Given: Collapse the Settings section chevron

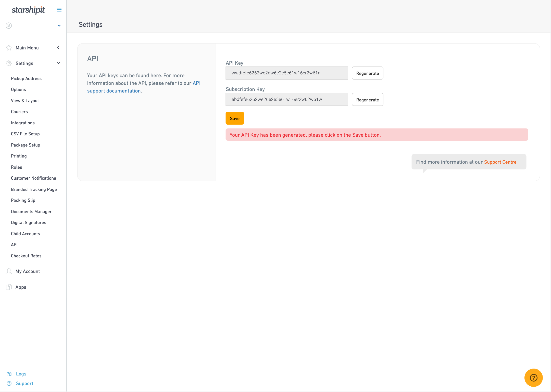Looking at the screenshot, I should tap(59, 63).
